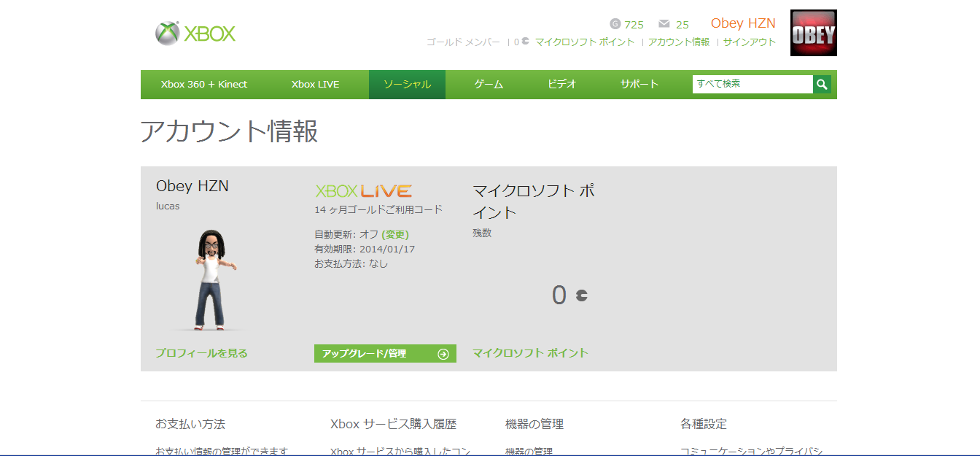Click the アップグレード/管理 button
The height and width of the screenshot is (456, 980).
pos(385,354)
